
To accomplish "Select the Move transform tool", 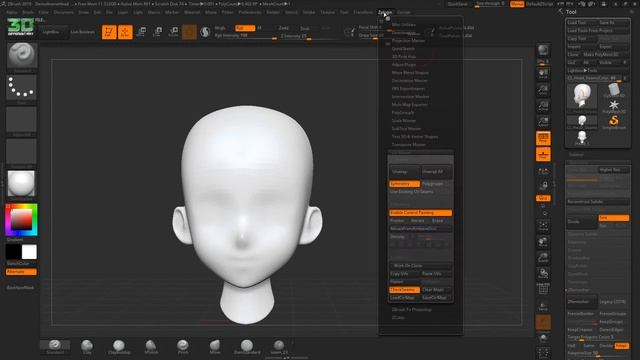I will coord(141,32).
